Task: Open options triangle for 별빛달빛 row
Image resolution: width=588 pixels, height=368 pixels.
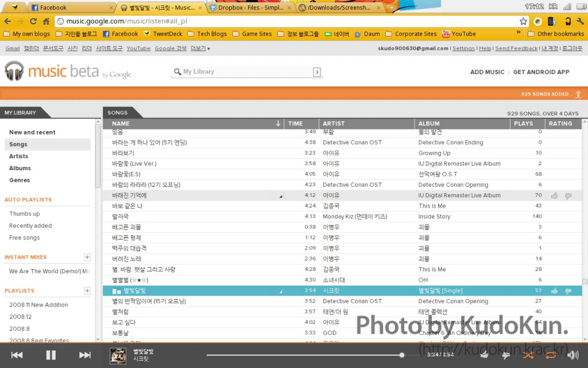Action: tap(280, 292)
